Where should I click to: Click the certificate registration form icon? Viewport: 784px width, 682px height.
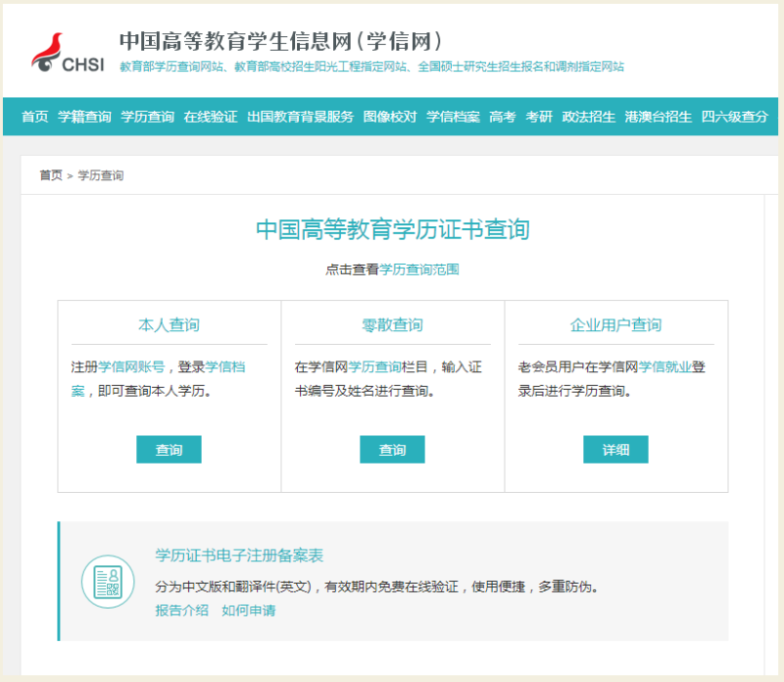[x=107, y=581]
